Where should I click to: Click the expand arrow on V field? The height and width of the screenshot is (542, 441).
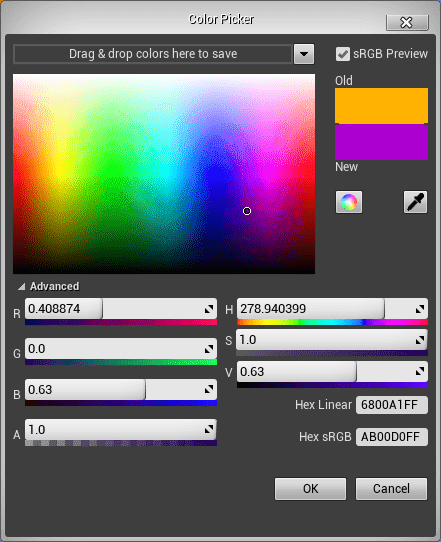point(420,372)
